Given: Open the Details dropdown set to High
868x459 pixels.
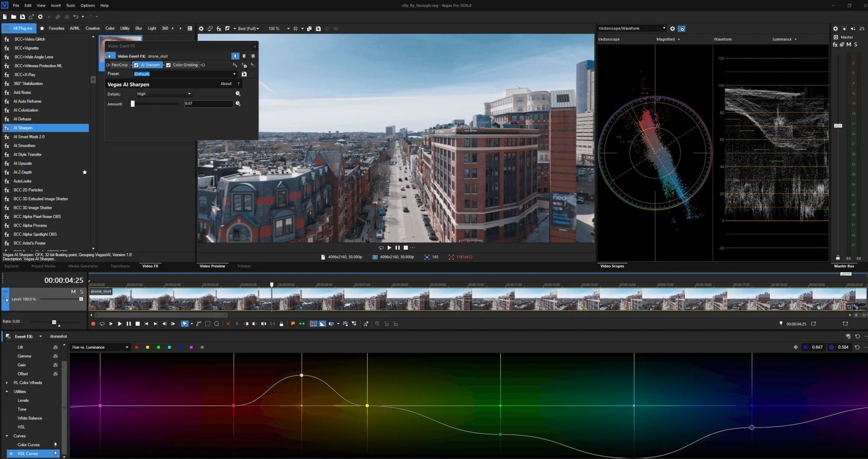Looking at the screenshot, I should click(164, 94).
